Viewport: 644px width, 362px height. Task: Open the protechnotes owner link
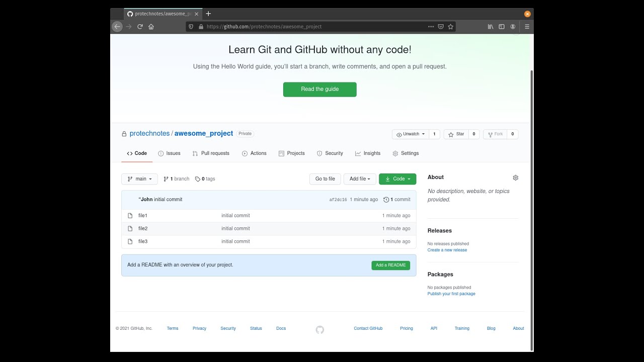point(149,134)
